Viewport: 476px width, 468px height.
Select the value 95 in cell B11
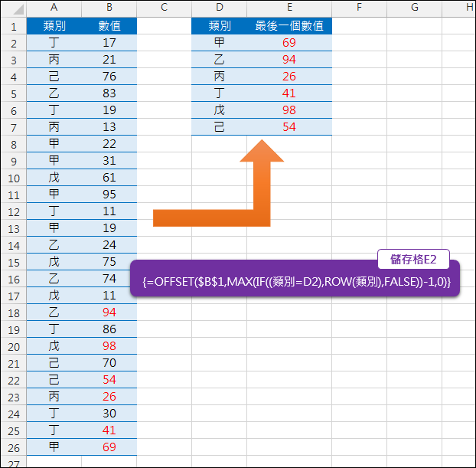(x=109, y=195)
